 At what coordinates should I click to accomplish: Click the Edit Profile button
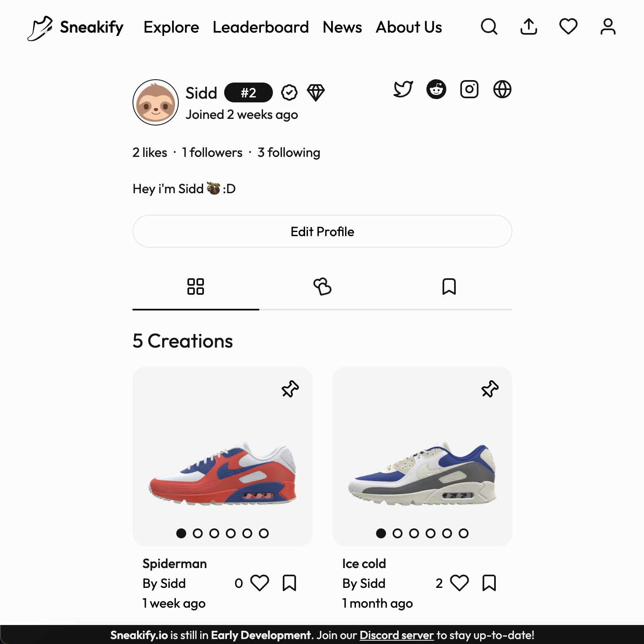click(322, 231)
